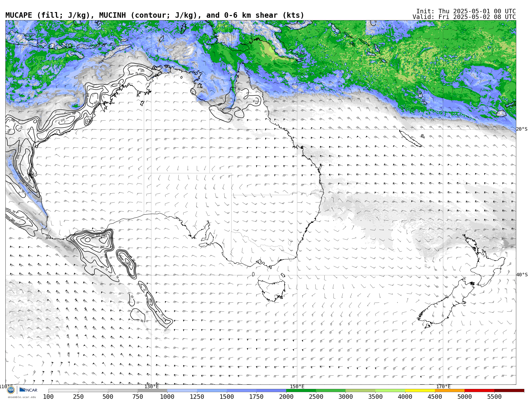The image size is (532, 400).
Task: Click the colorbar tick label 750
Action: pyautogui.click(x=138, y=397)
